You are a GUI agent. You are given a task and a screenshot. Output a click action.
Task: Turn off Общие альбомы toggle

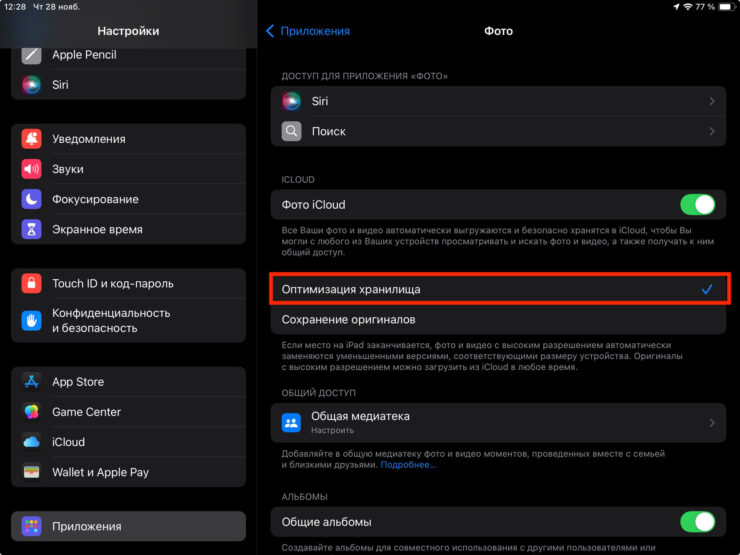[x=697, y=521]
